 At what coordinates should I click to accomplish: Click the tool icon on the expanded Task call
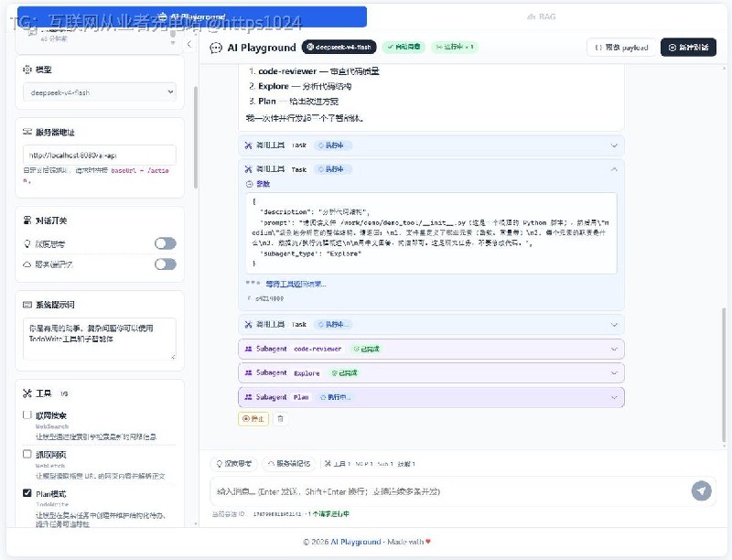(x=248, y=169)
